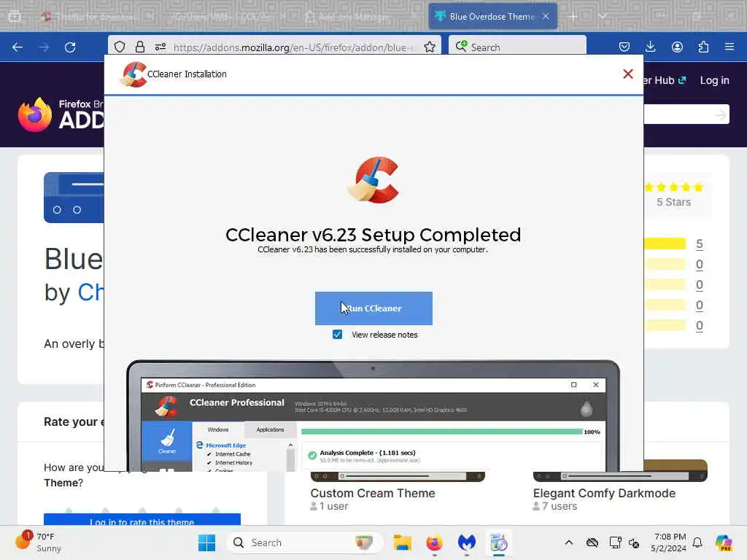This screenshot has width=747, height=560.
Task: Open the weather widget showing 70°F
Action: pos(39,542)
